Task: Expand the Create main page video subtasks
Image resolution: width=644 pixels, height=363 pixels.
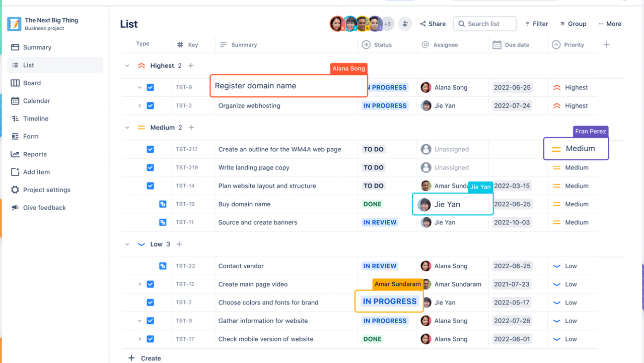Action: (140, 284)
